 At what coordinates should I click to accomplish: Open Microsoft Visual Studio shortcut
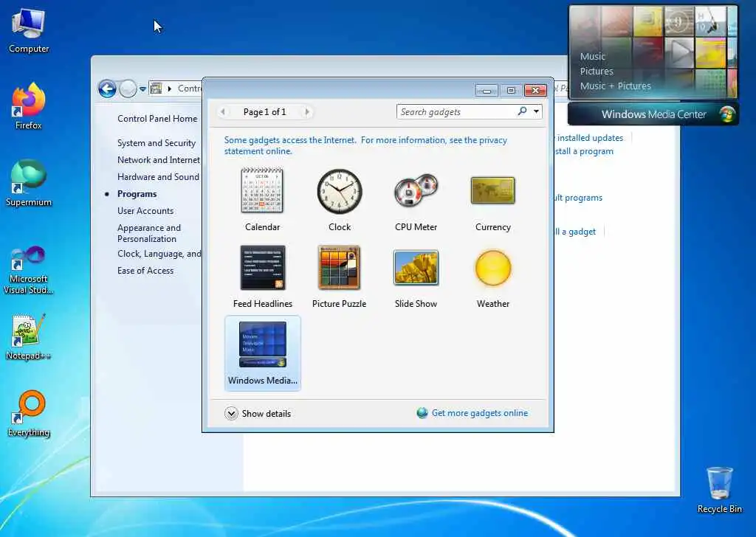pyautogui.click(x=29, y=270)
